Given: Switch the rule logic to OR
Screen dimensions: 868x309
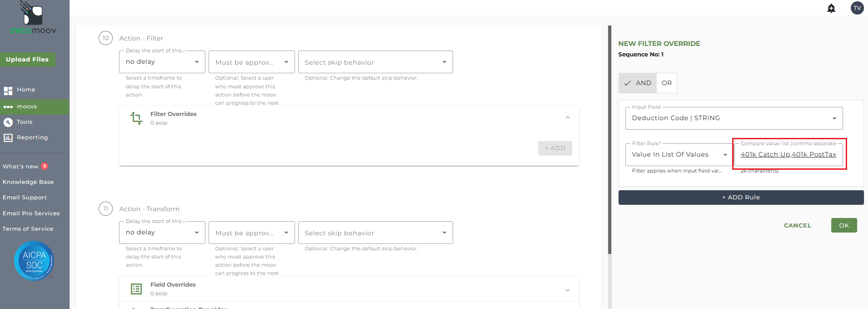Looking at the screenshot, I should tap(667, 83).
